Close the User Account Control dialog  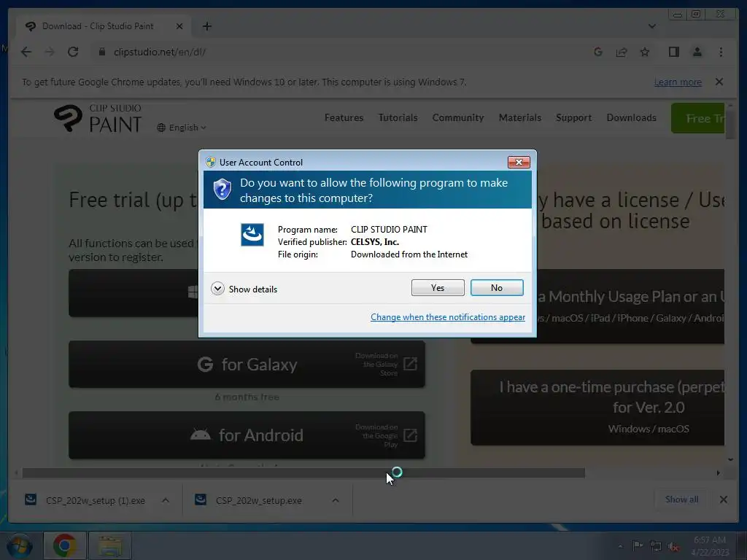519,163
